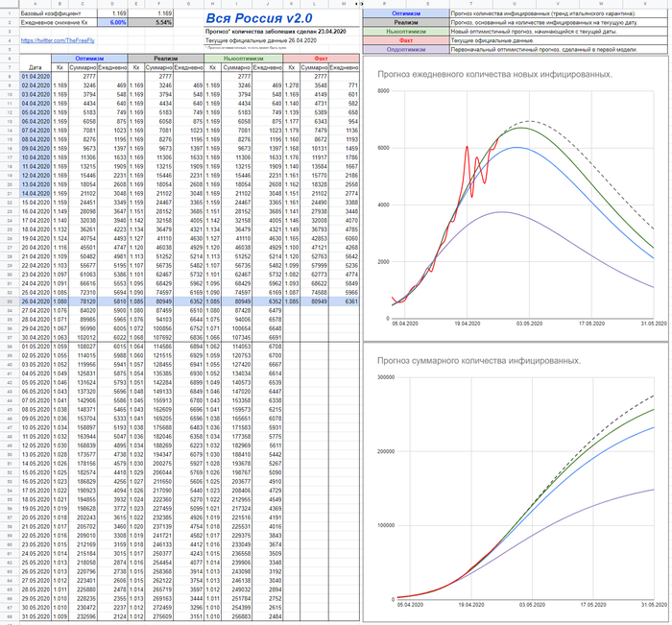The image size is (672, 625).
Task: Select the Ежедневное снижение Кх label cell
Action: click(54, 21)
